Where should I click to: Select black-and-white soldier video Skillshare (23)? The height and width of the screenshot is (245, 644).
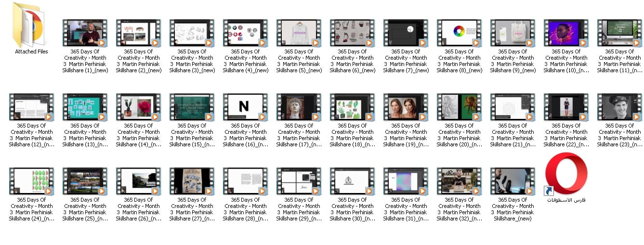(620, 107)
